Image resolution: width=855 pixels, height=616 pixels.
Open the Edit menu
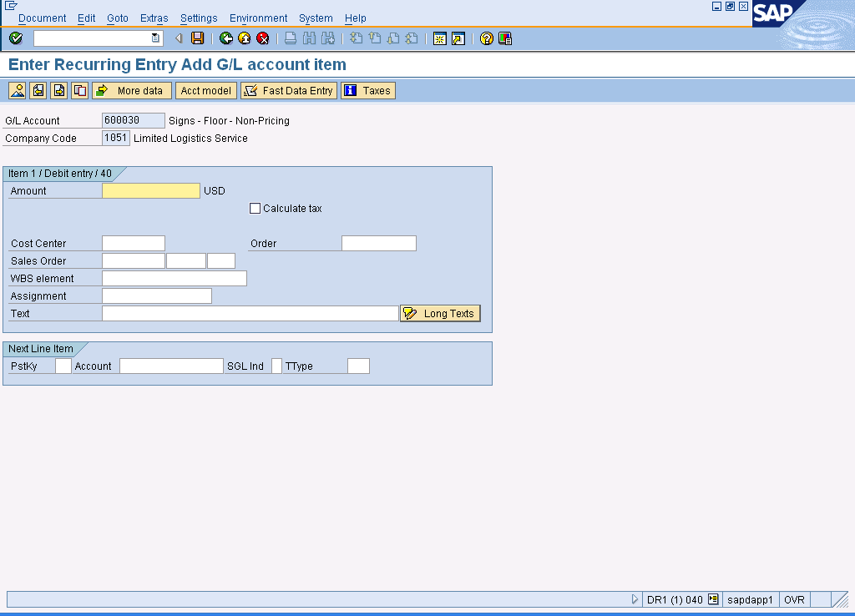point(86,18)
